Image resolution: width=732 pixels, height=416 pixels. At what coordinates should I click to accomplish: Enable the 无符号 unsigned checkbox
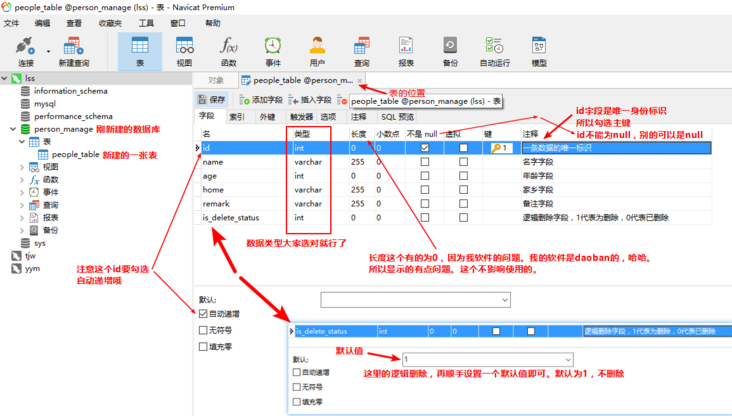pos(203,330)
